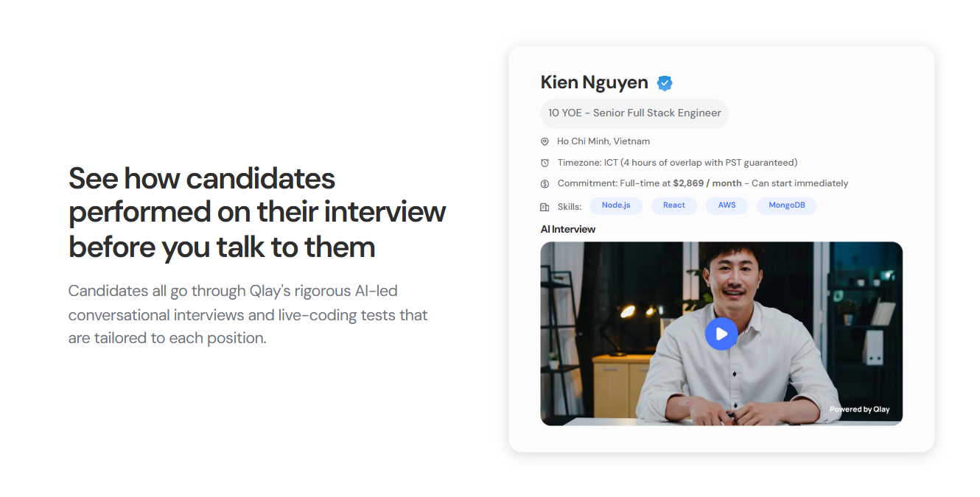Screen dimensions: 980x497
Task: Click the blue verified badge icon
Action: [665, 83]
